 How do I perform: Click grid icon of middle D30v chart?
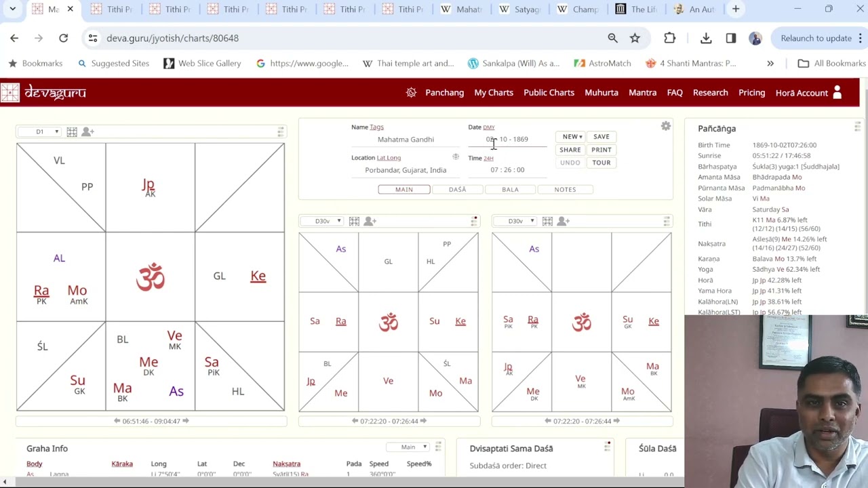coord(354,221)
